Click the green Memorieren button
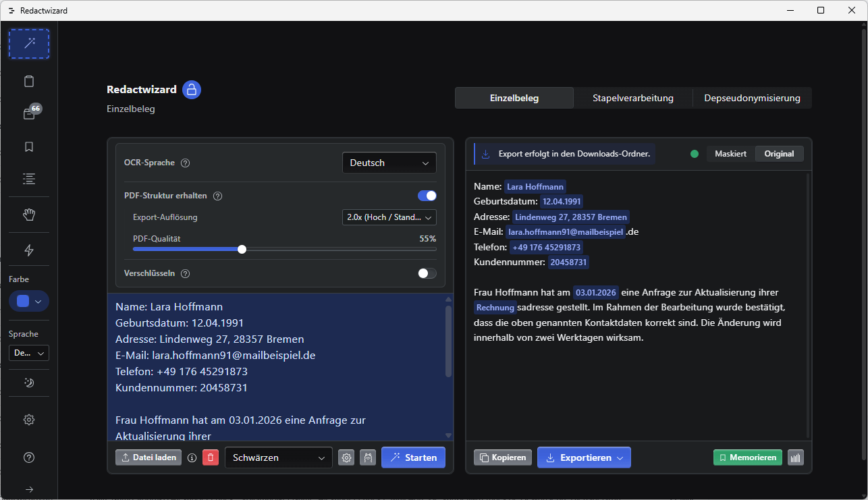 (748, 457)
